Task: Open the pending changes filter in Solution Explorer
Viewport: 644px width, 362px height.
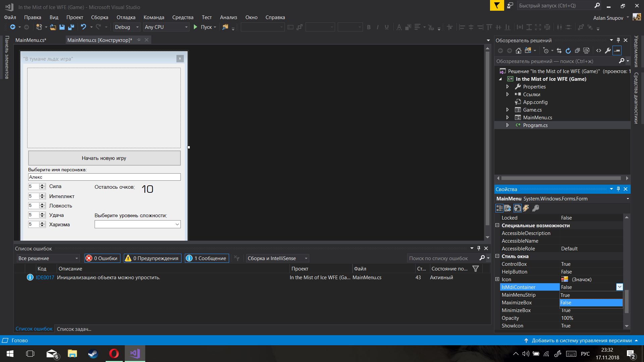Action: pos(546,51)
